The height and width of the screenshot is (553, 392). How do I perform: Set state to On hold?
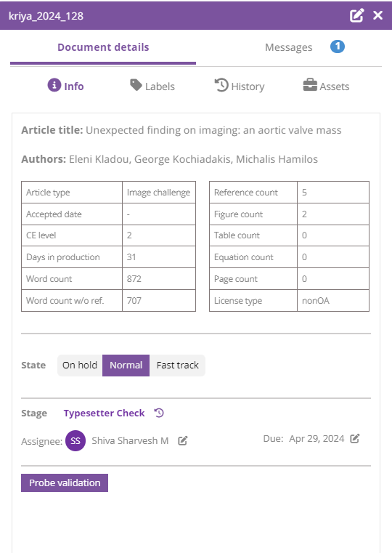tap(80, 366)
